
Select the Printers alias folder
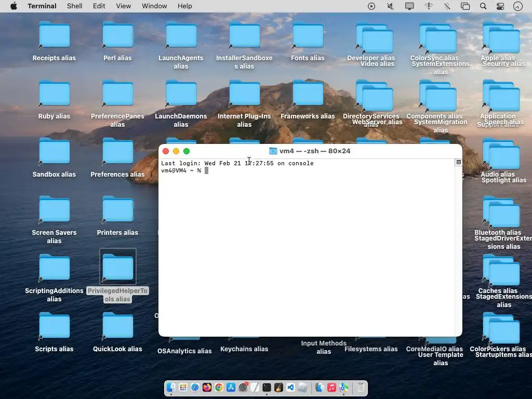point(118,210)
